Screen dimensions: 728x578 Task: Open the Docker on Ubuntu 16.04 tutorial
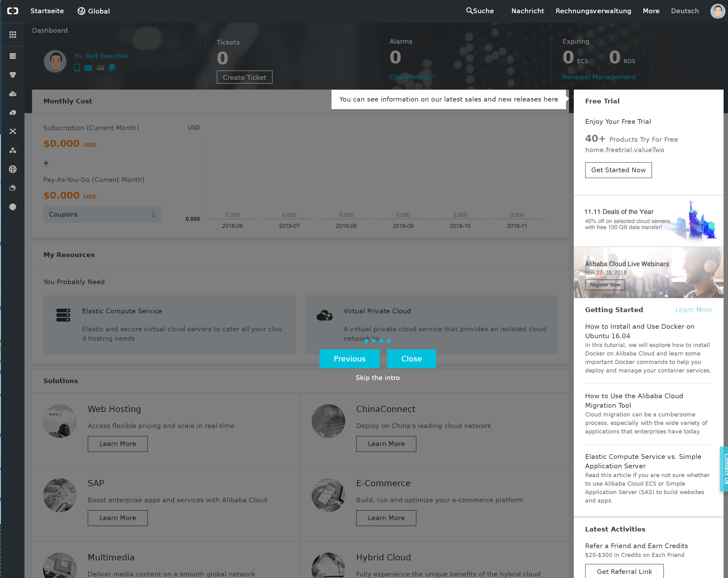(639, 331)
